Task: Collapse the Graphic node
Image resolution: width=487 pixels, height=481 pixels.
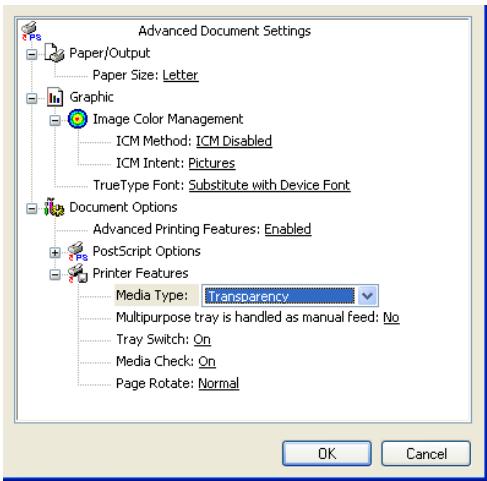Action: pos(32,98)
